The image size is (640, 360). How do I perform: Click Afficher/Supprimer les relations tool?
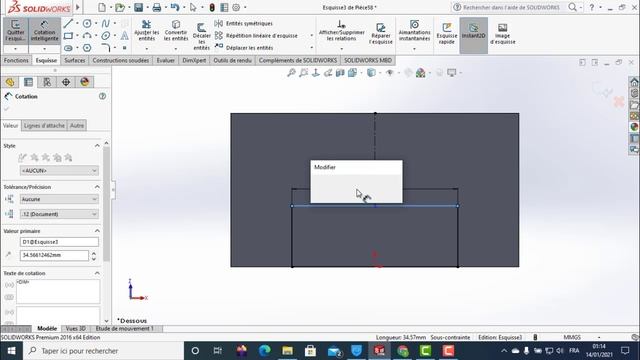point(341,31)
